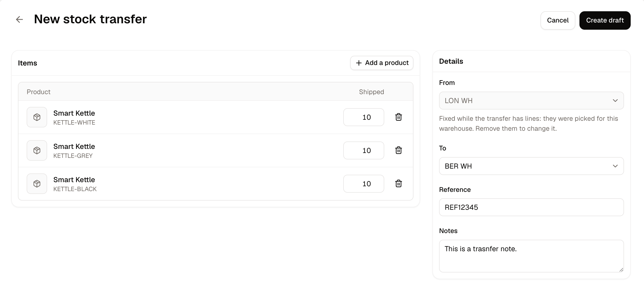644x285 pixels.
Task: Click the KETTLE-BLACK product box thumbnail
Action: coord(37,184)
